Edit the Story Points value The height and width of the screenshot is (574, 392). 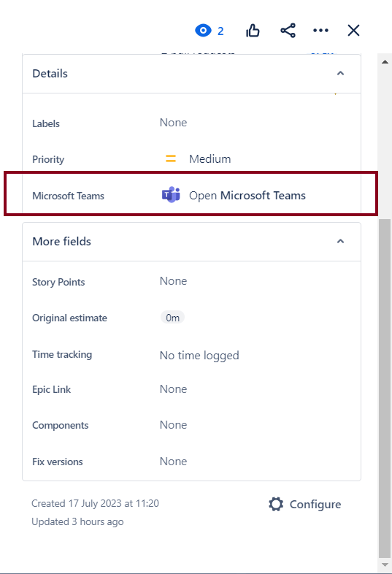tap(173, 281)
